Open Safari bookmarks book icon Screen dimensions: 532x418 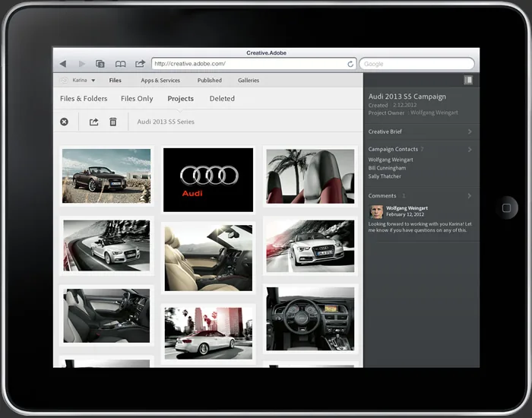pos(120,64)
